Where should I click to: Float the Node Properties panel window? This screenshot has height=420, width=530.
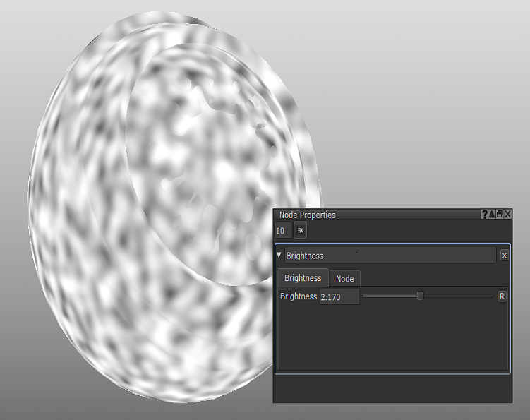click(x=500, y=215)
